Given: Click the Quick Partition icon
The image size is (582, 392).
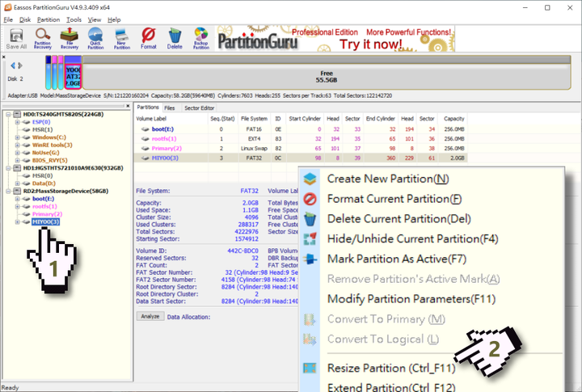Looking at the screenshot, I should pyautogui.click(x=95, y=39).
